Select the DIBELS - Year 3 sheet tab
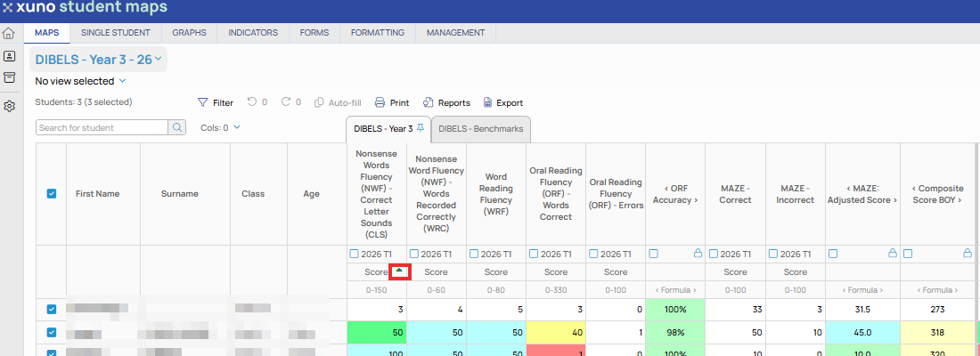 (388, 129)
